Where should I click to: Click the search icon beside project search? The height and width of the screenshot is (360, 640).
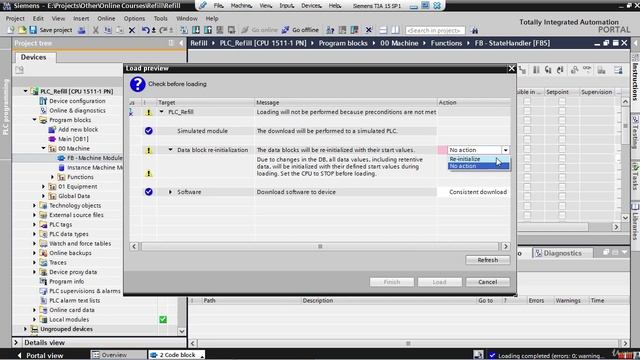click(474, 30)
